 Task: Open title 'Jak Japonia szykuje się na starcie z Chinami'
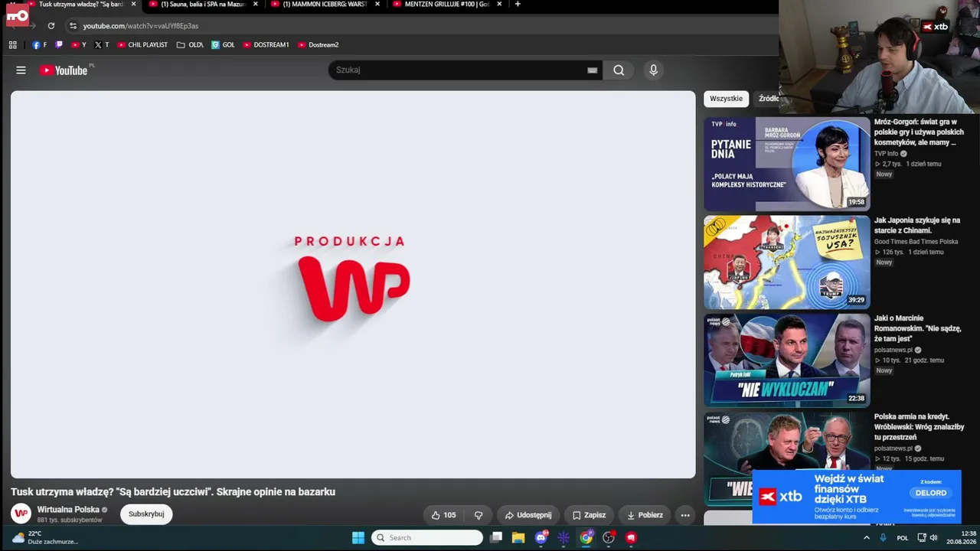(917, 225)
